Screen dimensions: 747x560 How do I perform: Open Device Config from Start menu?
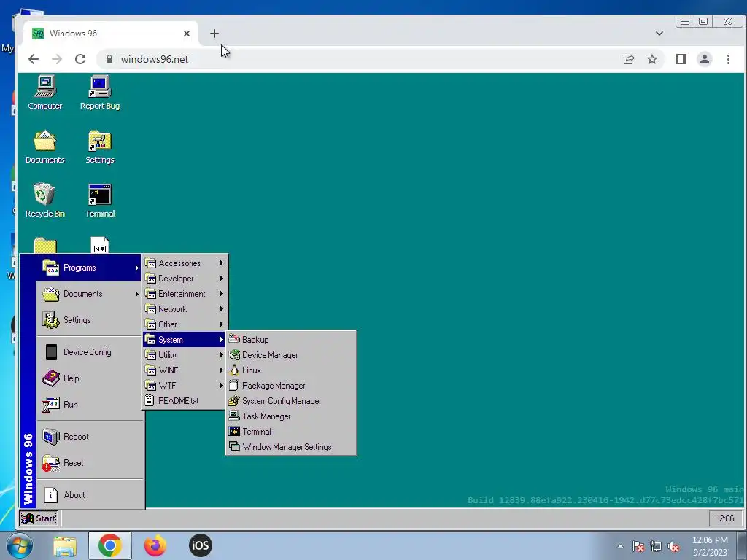click(89, 352)
